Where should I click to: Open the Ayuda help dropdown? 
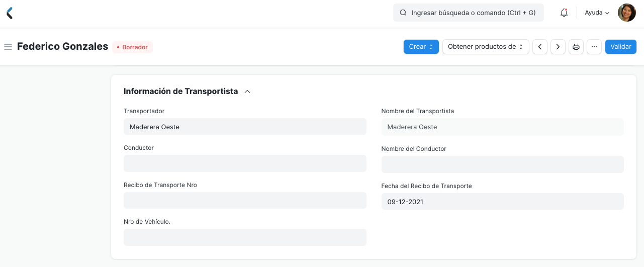tap(597, 13)
